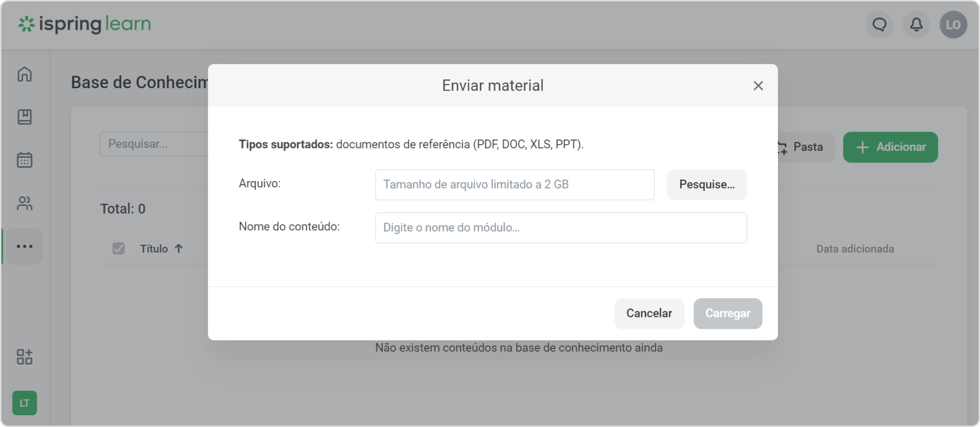This screenshot has width=980, height=427.
Task: Click the Pesquise... browse button
Action: pos(707,185)
